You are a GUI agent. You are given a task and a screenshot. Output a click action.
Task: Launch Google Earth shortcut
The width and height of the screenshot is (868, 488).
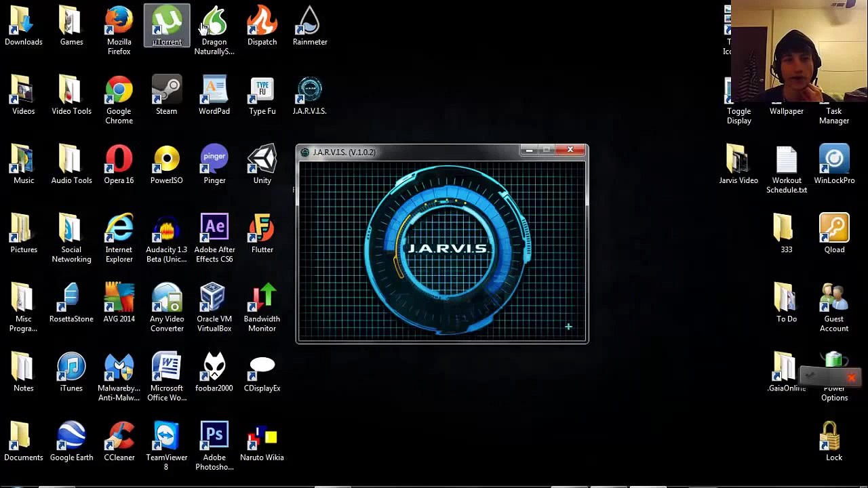point(71,441)
